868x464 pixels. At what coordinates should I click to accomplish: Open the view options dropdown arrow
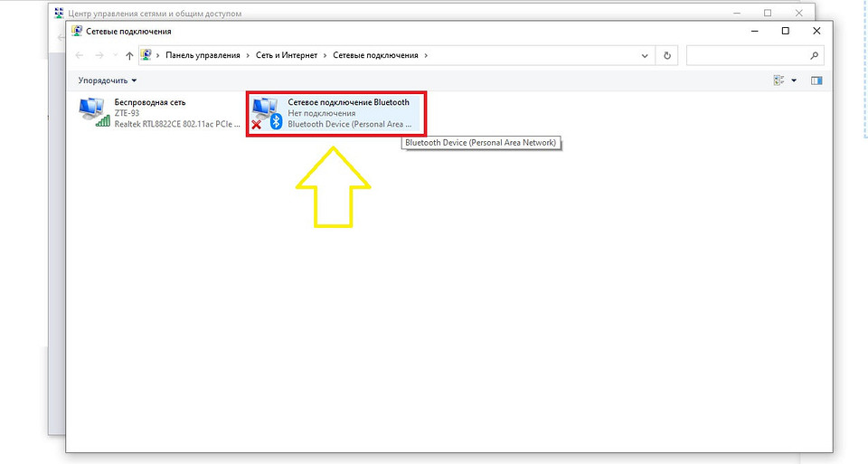point(795,80)
